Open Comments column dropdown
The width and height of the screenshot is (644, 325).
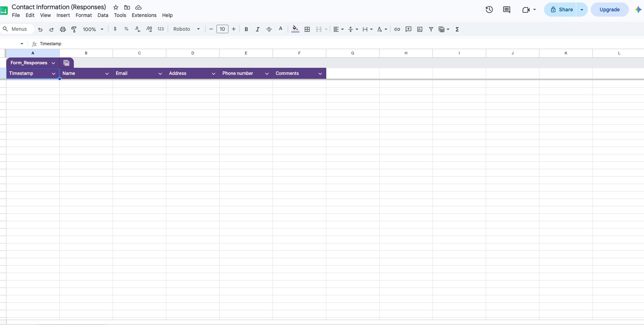pyautogui.click(x=320, y=73)
